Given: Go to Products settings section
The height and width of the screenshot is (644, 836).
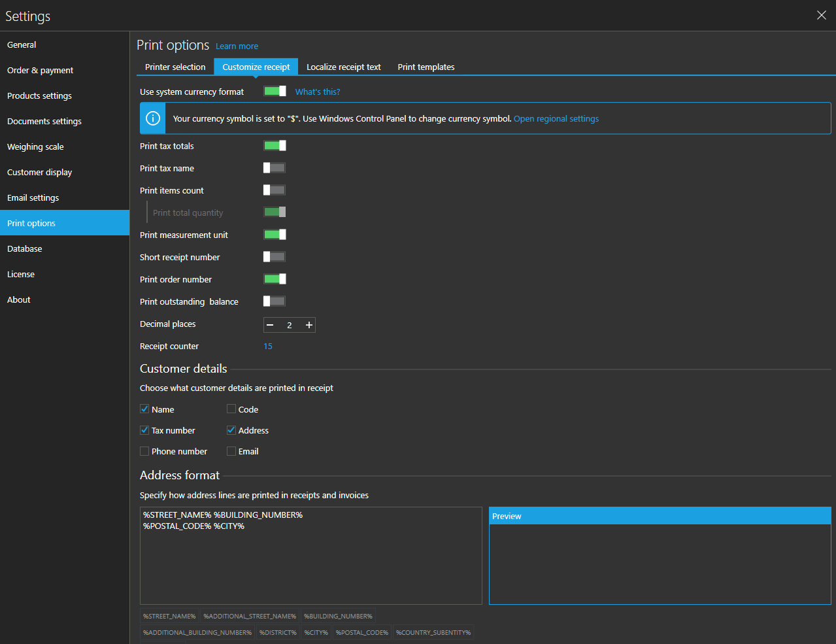Looking at the screenshot, I should (x=65, y=95).
